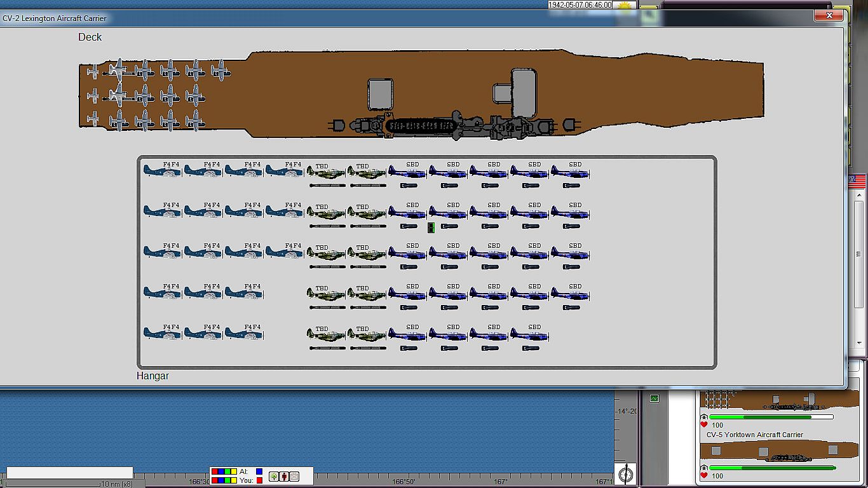Click the forward deck elevator near the island
Screen dimensions: 868x488
coord(380,93)
